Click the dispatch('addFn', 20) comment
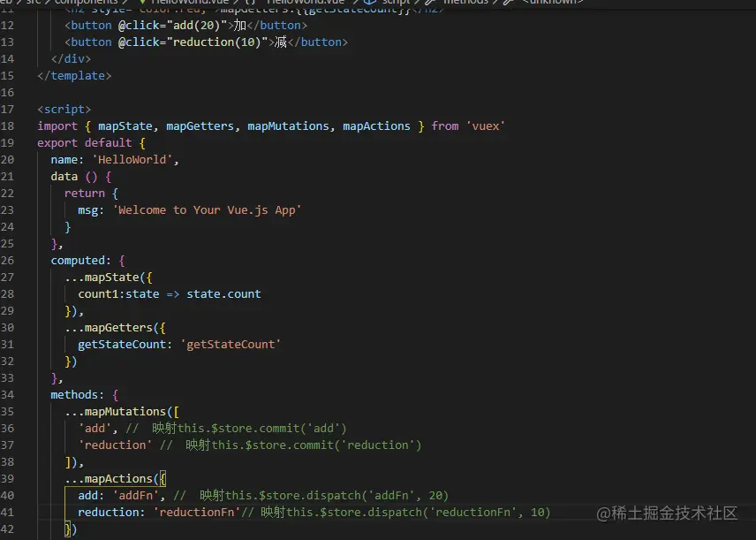This screenshot has height=540, width=756. click(x=311, y=496)
